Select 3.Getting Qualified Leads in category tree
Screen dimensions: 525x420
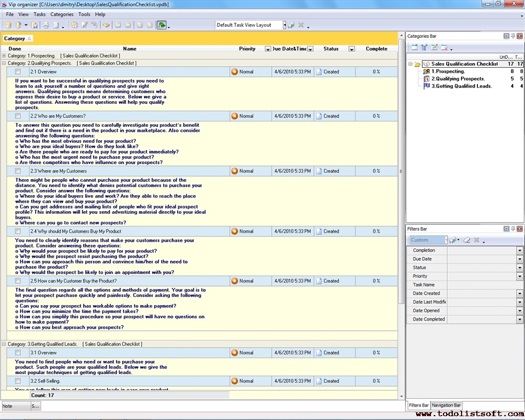[462, 86]
